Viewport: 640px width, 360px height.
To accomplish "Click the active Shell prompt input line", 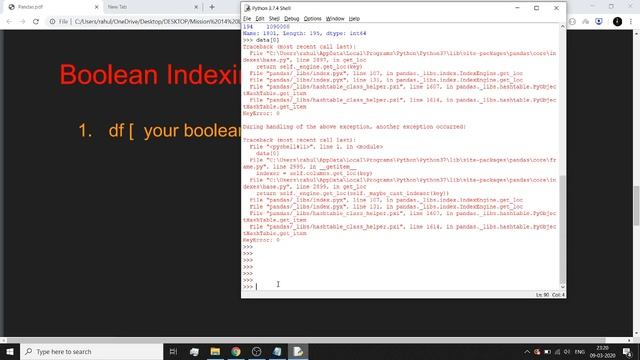I will coord(400,287).
